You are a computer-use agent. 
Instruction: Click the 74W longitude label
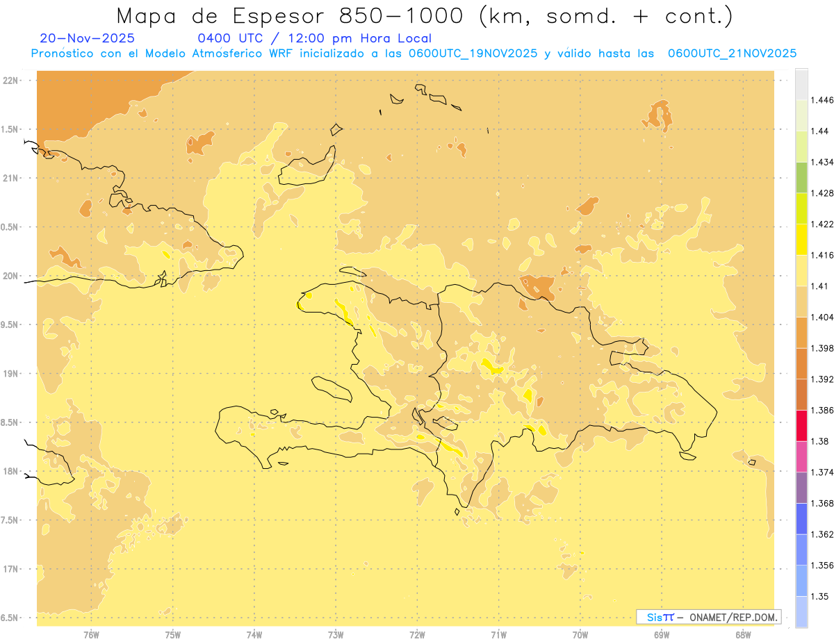click(x=254, y=635)
